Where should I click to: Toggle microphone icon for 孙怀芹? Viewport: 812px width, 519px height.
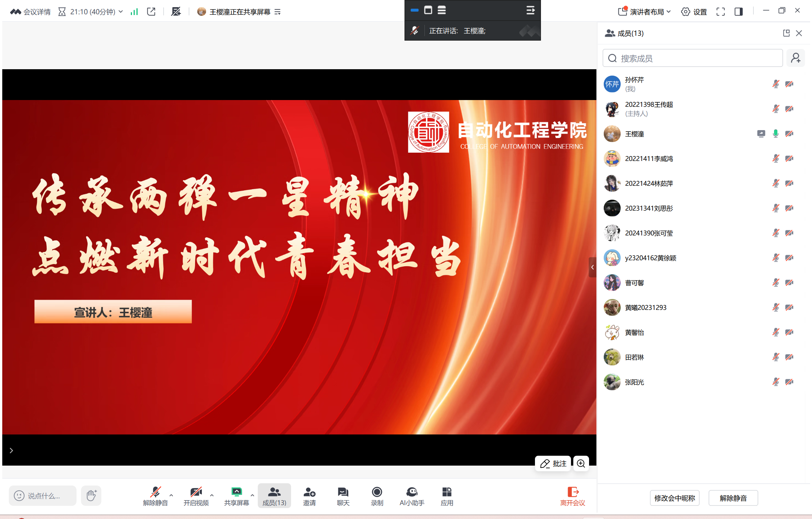coord(776,84)
